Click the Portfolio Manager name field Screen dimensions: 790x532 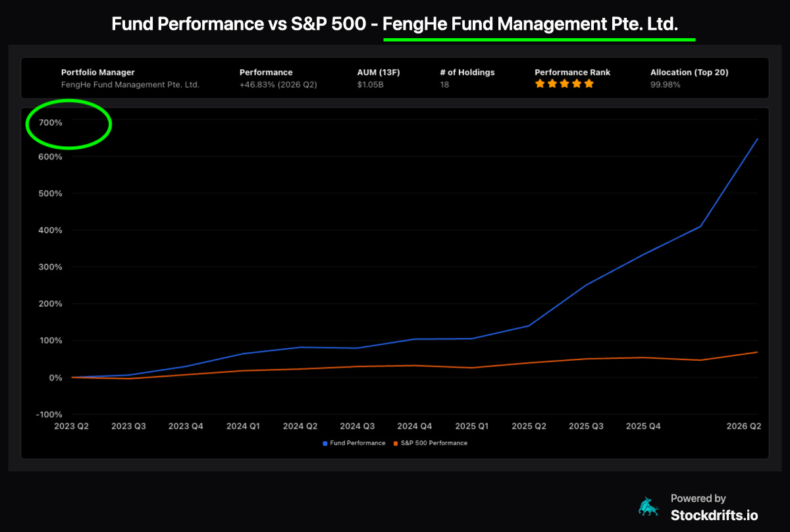click(130, 85)
